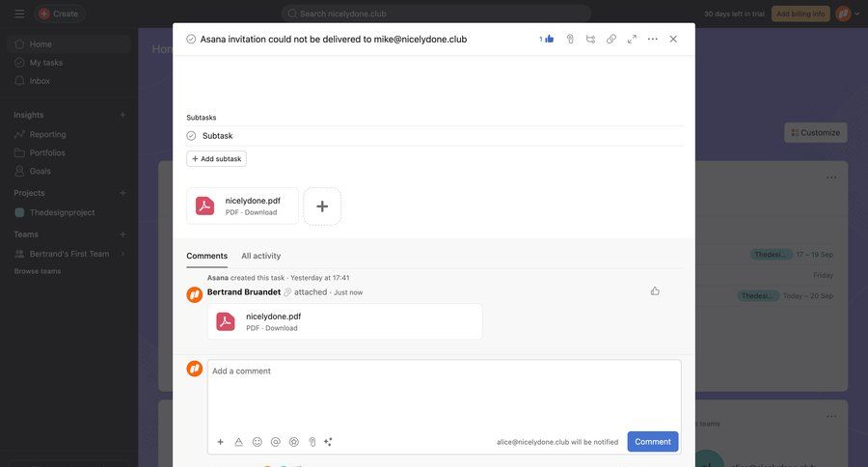Open Bertrand's First Team in sidebar
The height and width of the screenshot is (467, 868).
68,254
